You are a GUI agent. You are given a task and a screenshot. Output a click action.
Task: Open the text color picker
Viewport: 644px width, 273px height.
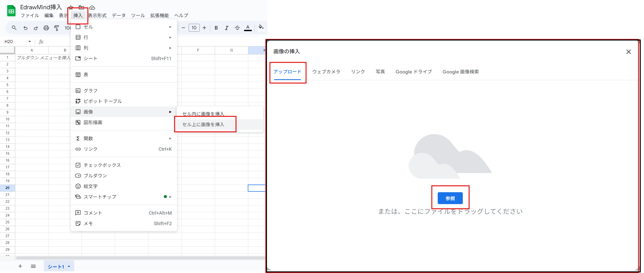coord(248,28)
